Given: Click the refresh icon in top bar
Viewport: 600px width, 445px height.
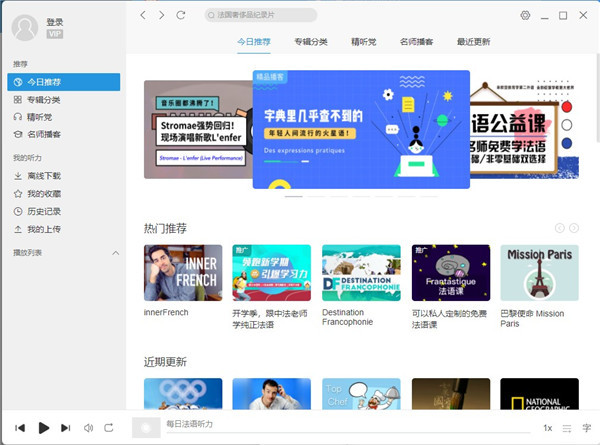Looking at the screenshot, I should click(180, 15).
